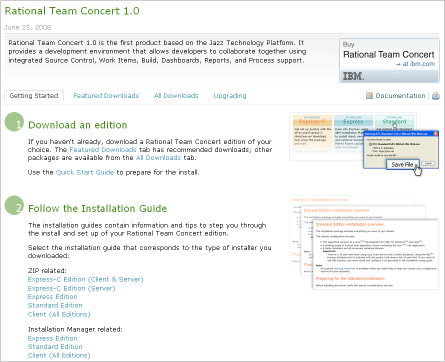
Task: Open ZIP Express-C Edition (Server) guide
Action: (x=71, y=288)
